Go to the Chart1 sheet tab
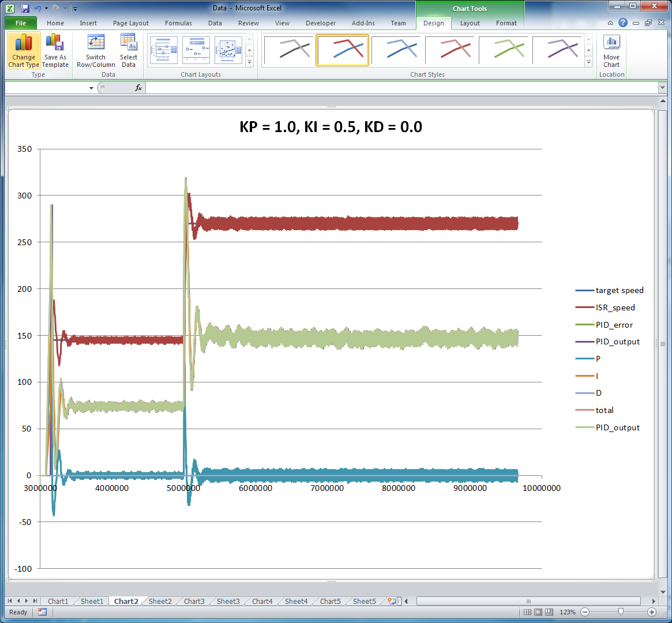672x623 pixels. tap(58, 601)
